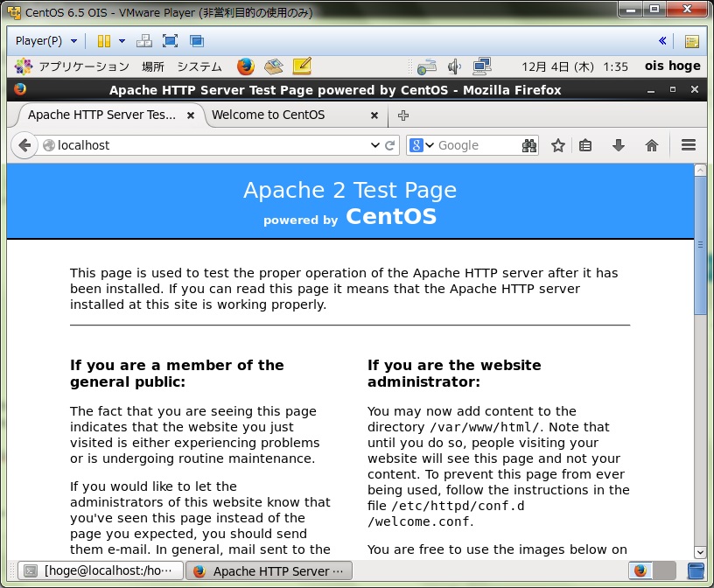Viewport: 714px width, 588px height.
Task: Bookmark this page with the star
Action: [x=558, y=145]
